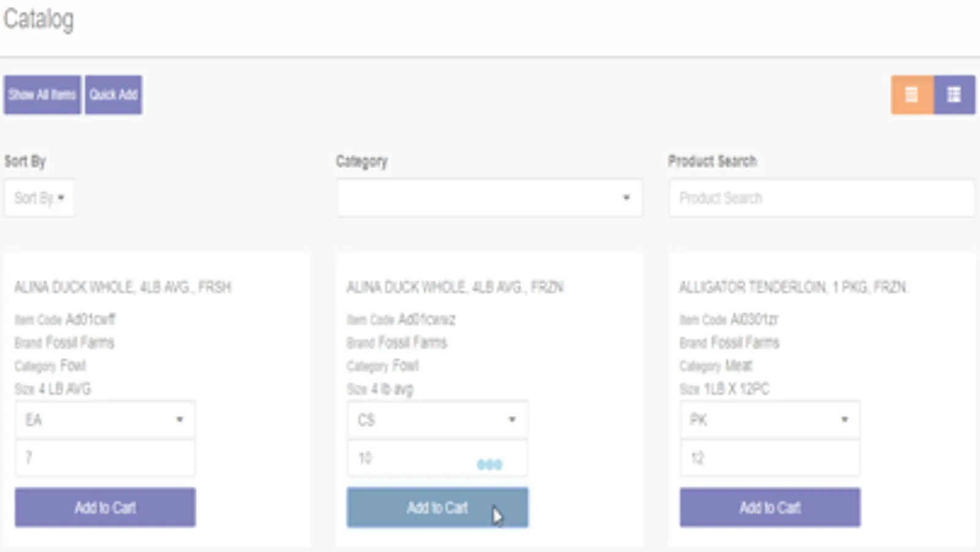Open the Sort By dropdown

(39, 198)
